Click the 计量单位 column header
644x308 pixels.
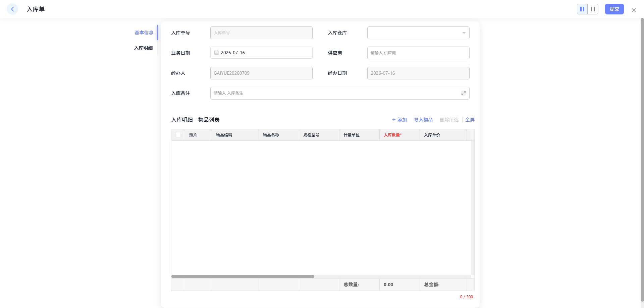359,135
